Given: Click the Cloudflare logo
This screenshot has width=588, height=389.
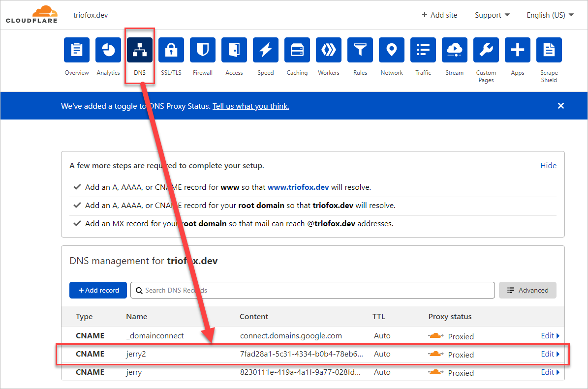Looking at the screenshot, I should click(x=32, y=15).
